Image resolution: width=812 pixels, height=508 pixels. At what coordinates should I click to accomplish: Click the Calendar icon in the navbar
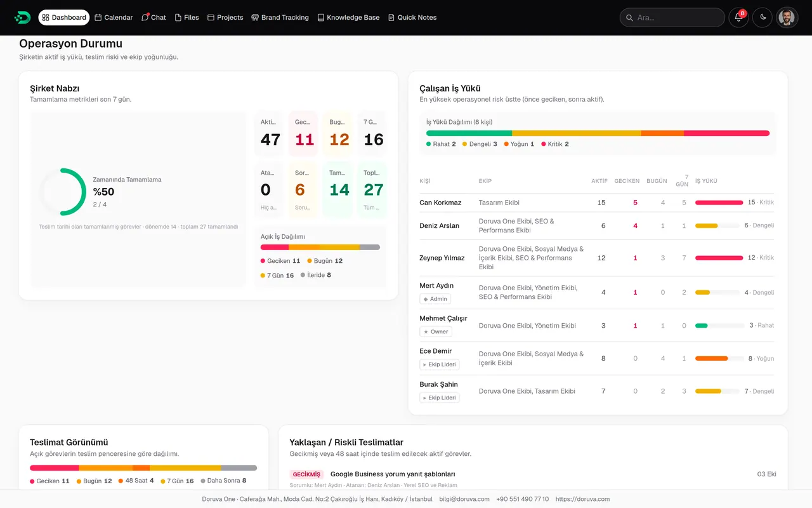click(98, 18)
